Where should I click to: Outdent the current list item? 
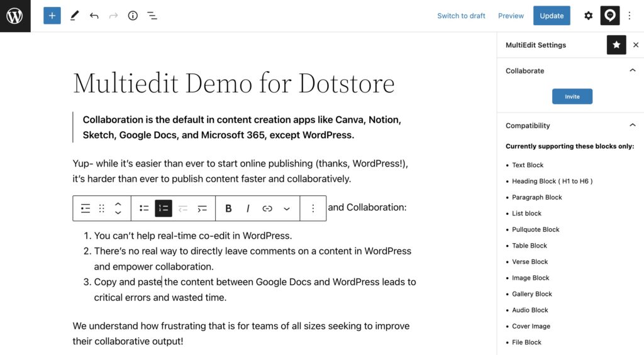coord(183,209)
